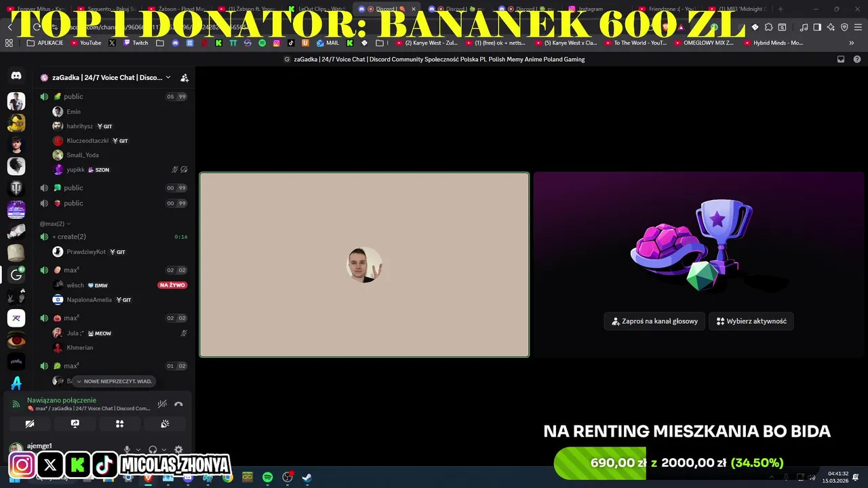Screen dimensions: 868x488
Task: Open the OMEGLOWY MIX bookmark
Action: [703, 43]
